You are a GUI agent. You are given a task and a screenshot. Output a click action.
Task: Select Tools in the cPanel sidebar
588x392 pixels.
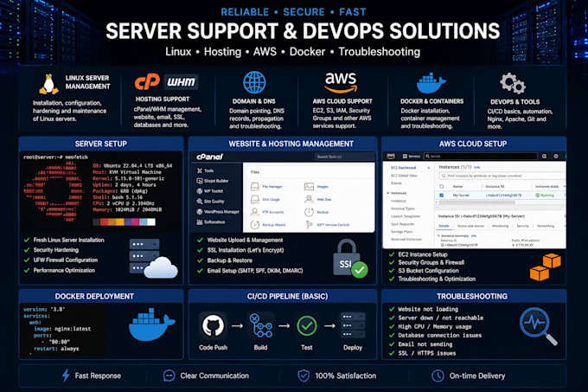[x=205, y=170]
